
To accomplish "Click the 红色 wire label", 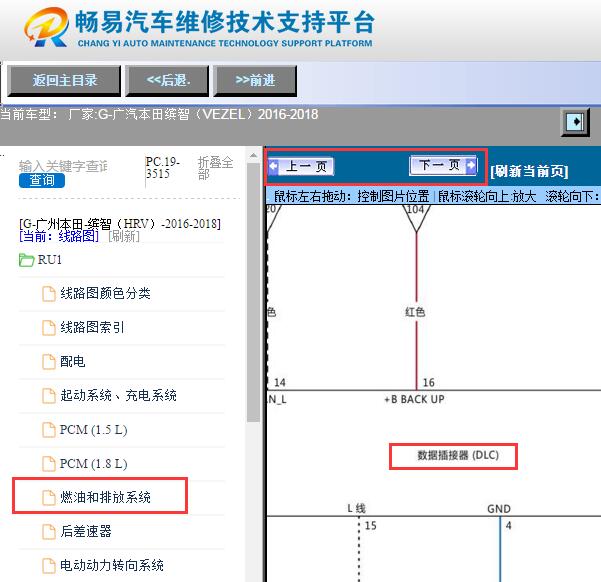I will (x=415, y=312).
